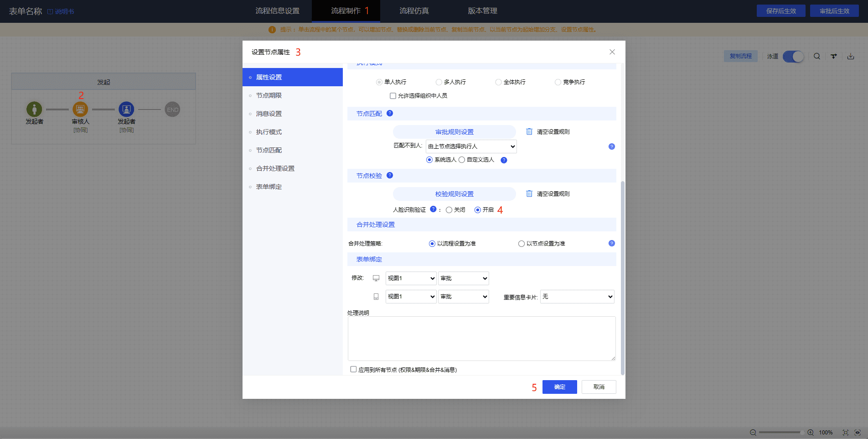
Task: Click the zoom in magnifier icon
Action: point(811,432)
